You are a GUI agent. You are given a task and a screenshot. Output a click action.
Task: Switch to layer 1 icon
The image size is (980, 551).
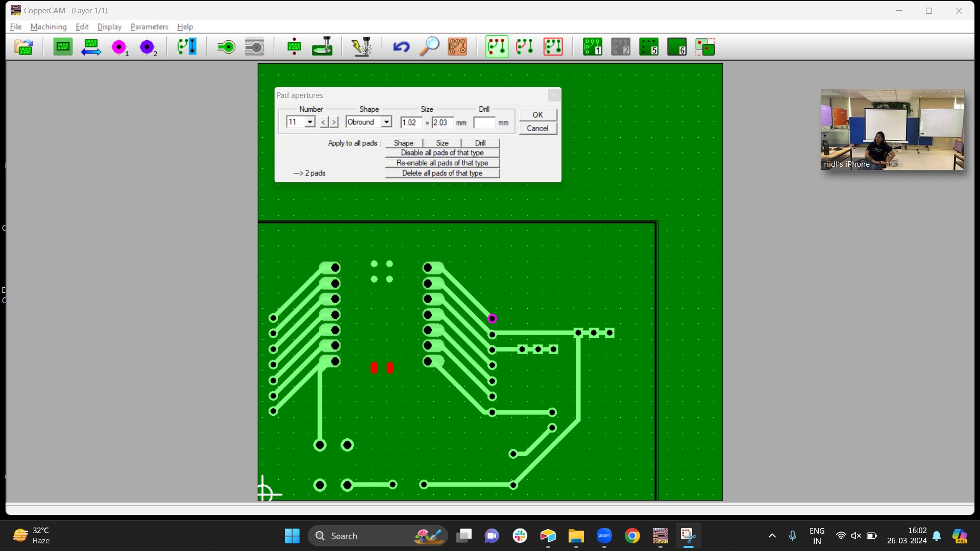[x=593, y=47]
